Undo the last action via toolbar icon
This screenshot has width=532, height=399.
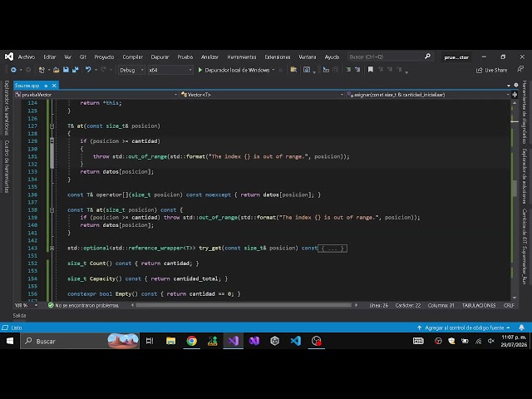click(88, 70)
